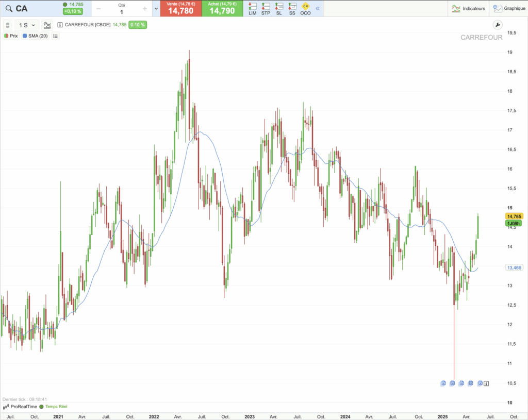Click the red Vente 14,780 sell button
Viewport: 528px width, 420px height.
coord(181,8)
